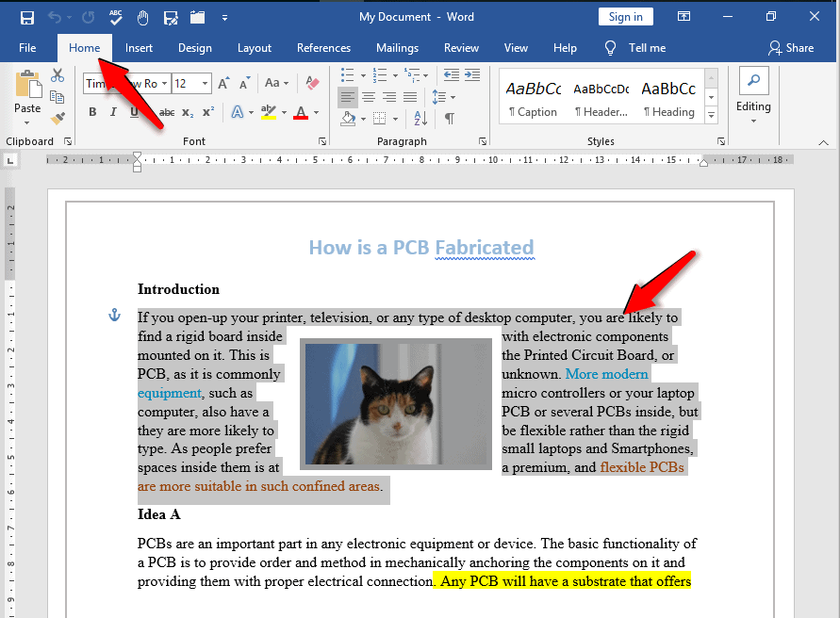This screenshot has height=618, width=840.
Task: Click the Grow Font size icon
Action: [x=223, y=84]
